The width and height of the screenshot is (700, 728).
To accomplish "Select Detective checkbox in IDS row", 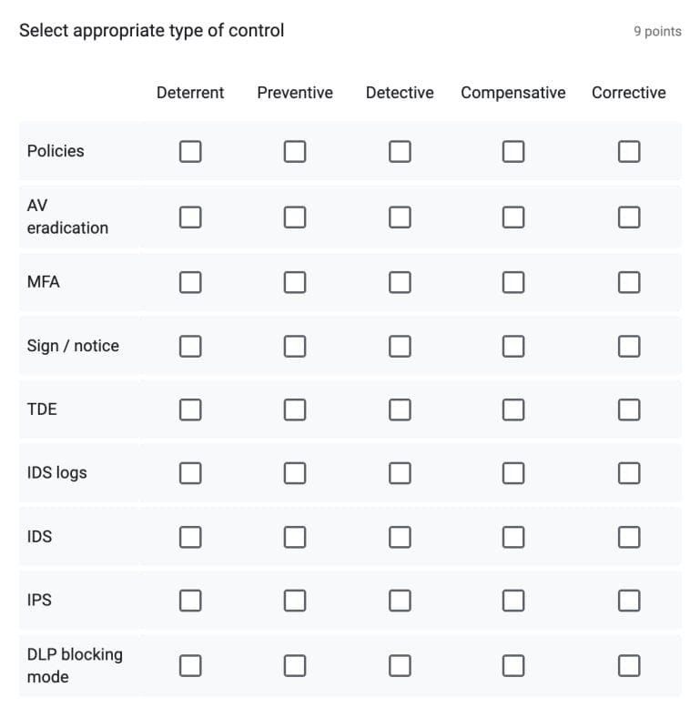I will [400, 537].
